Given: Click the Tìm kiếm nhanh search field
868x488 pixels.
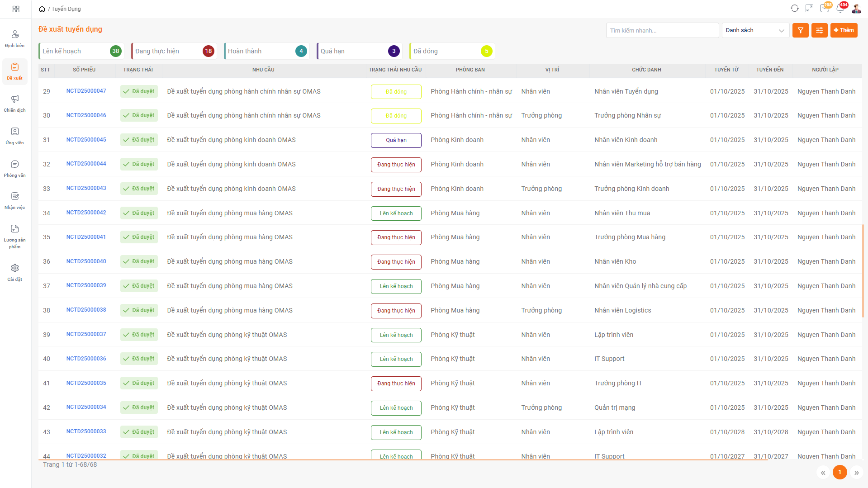Looking at the screenshot, I should coord(662,30).
